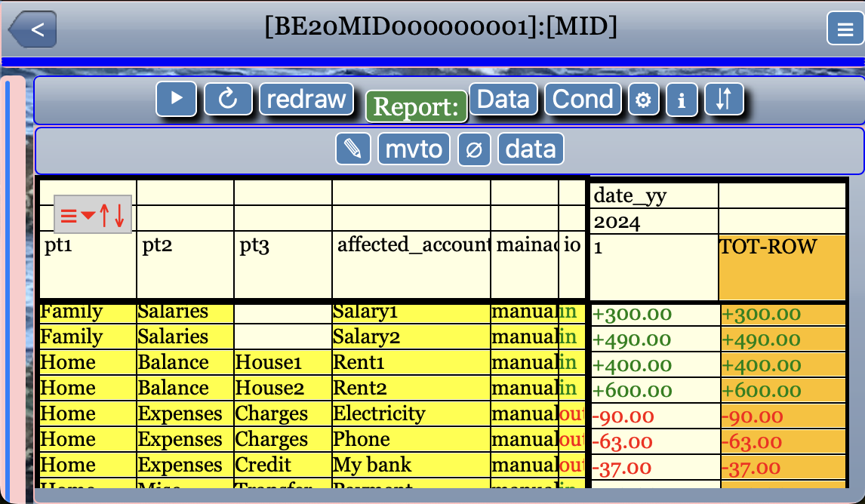Open the red sort dropdown menu
Viewport: 865px width, 504px height.
pos(78,215)
